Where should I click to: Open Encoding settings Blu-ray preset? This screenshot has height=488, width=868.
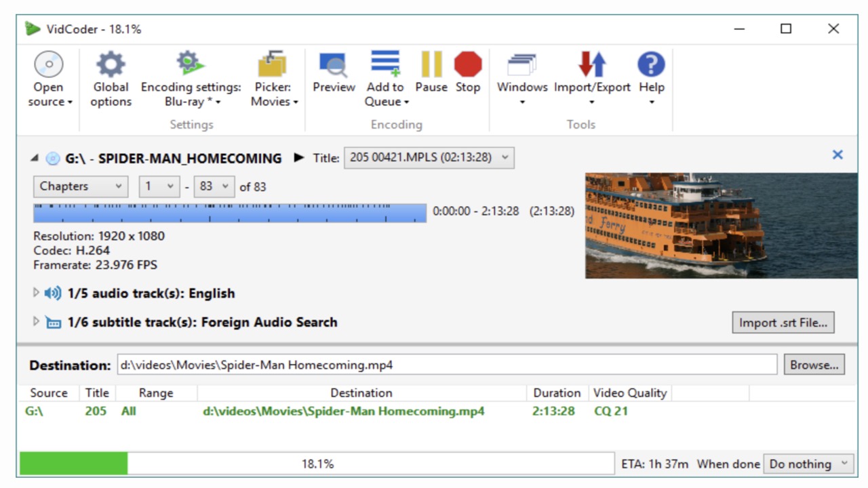click(191, 79)
